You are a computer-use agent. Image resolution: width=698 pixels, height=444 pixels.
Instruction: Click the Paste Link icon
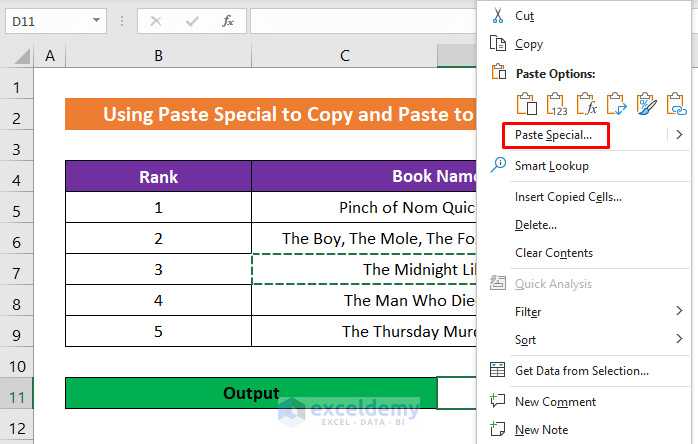click(x=677, y=102)
